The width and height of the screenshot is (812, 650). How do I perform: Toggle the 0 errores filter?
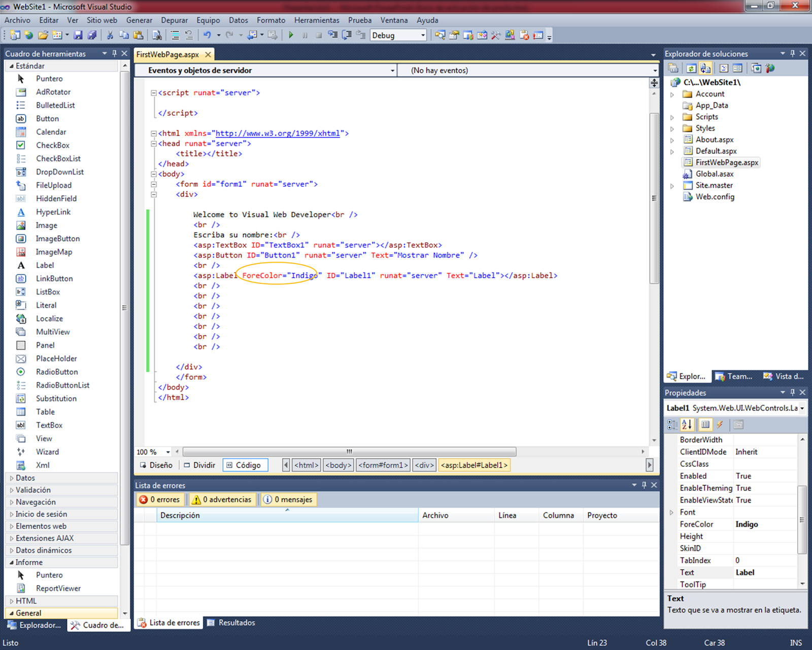click(x=160, y=499)
